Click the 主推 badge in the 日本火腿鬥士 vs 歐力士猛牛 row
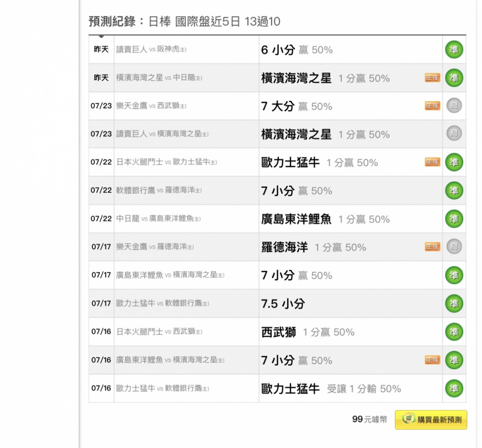 (x=432, y=162)
